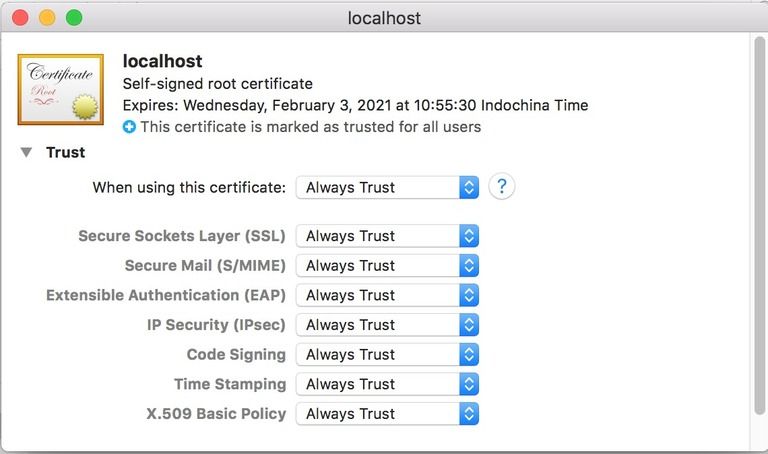
Task: Click the Trust section heading label
Action: tap(65, 153)
